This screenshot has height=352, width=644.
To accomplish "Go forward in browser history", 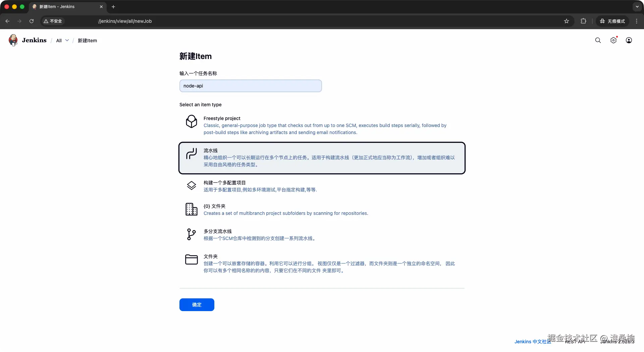I will click(19, 21).
